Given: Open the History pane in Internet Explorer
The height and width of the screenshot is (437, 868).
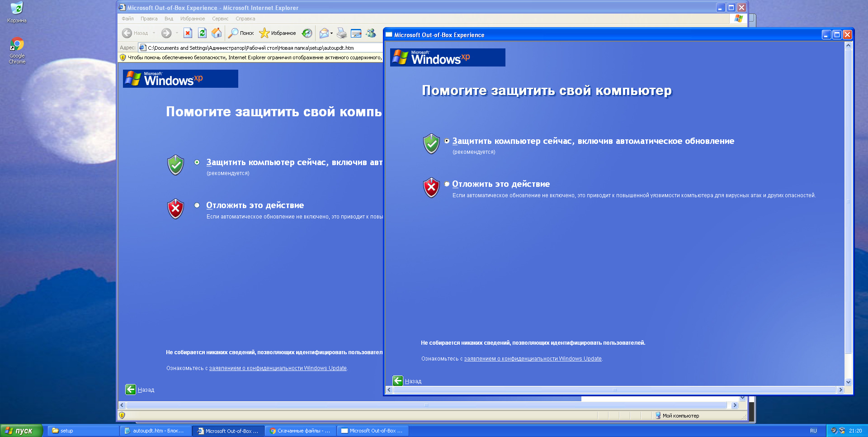Looking at the screenshot, I should point(307,33).
